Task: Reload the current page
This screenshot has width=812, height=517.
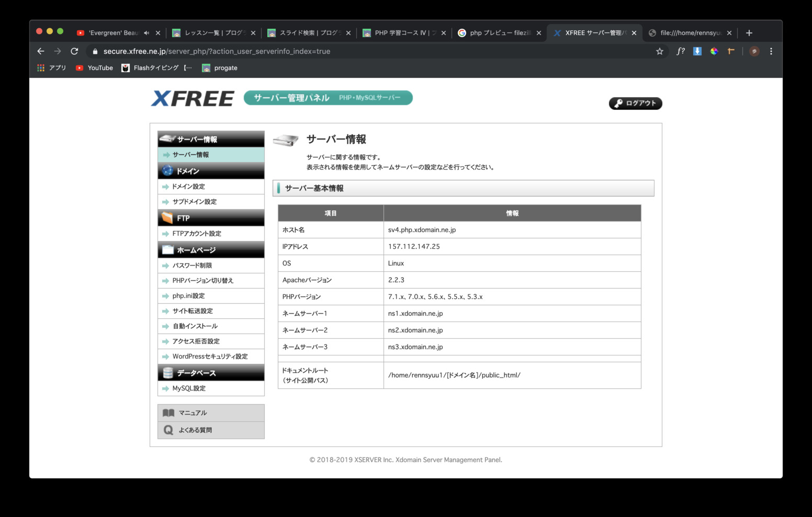Action: [74, 51]
